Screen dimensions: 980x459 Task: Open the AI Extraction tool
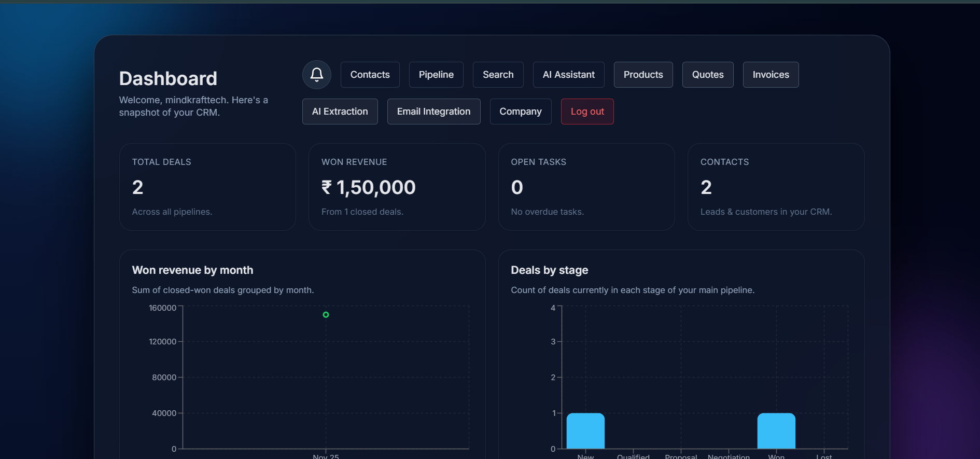pyautogui.click(x=340, y=112)
